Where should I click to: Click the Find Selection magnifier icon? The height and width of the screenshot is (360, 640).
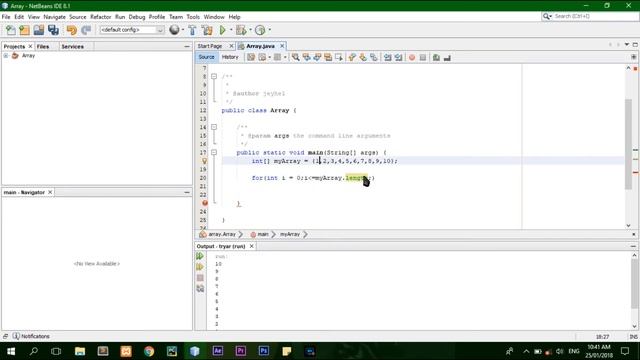(296, 58)
